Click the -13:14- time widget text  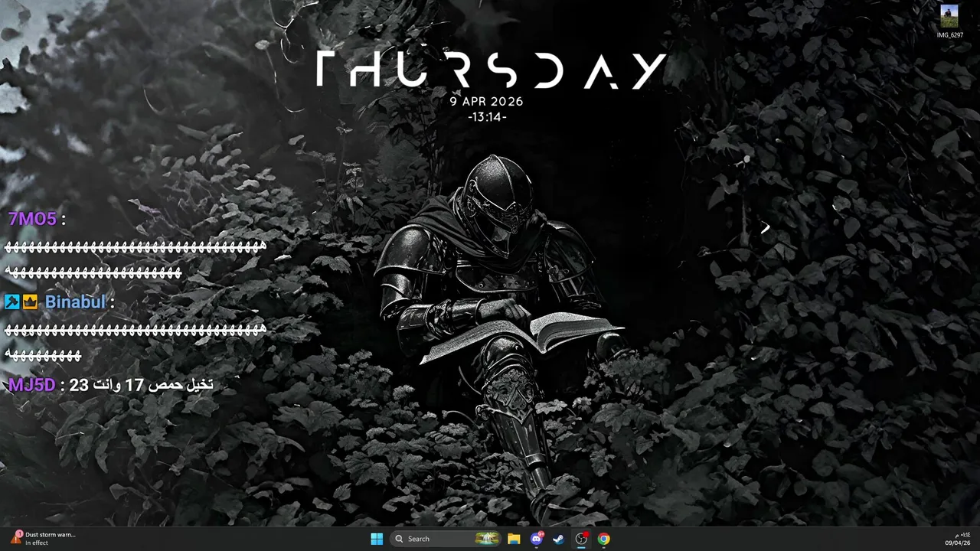(x=487, y=117)
